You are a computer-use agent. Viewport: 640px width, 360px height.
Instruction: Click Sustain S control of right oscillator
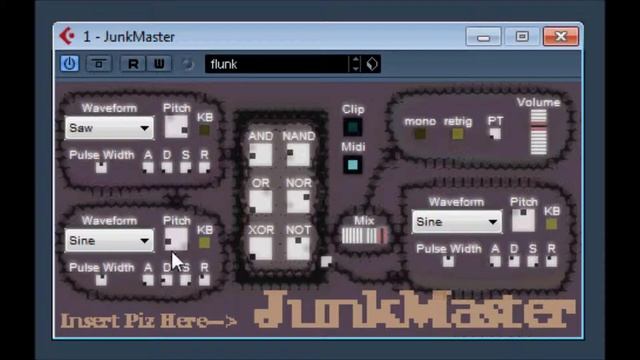[x=533, y=261]
